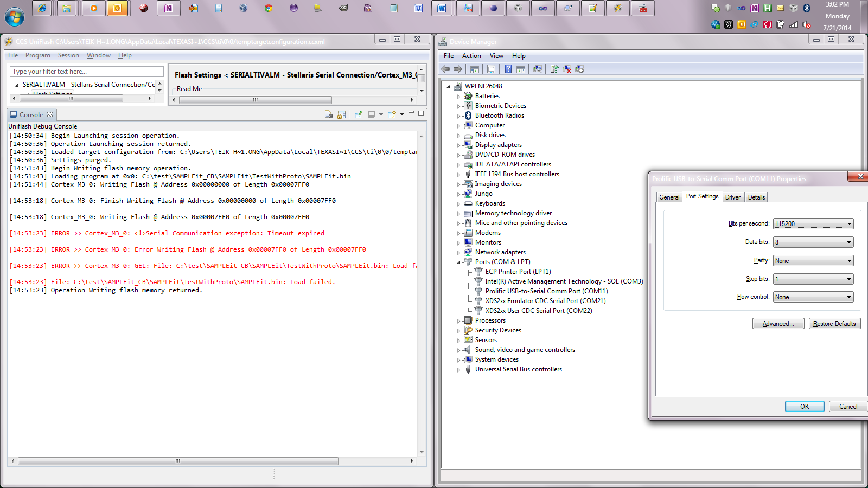Open View menu in Device Manager
This screenshot has height=488, width=868.
coord(496,56)
